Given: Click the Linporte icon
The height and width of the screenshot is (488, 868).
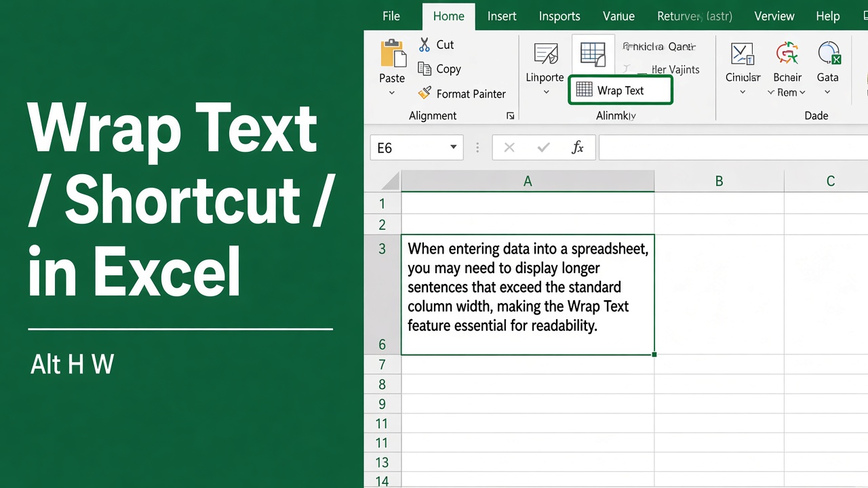Looking at the screenshot, I should pyautogui.click(x=545, y=54).
